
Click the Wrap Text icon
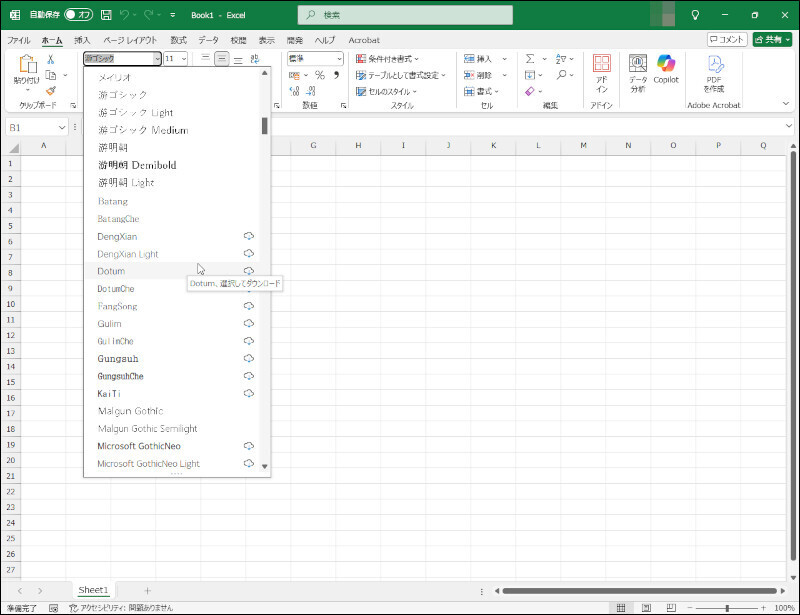[255, 59]
